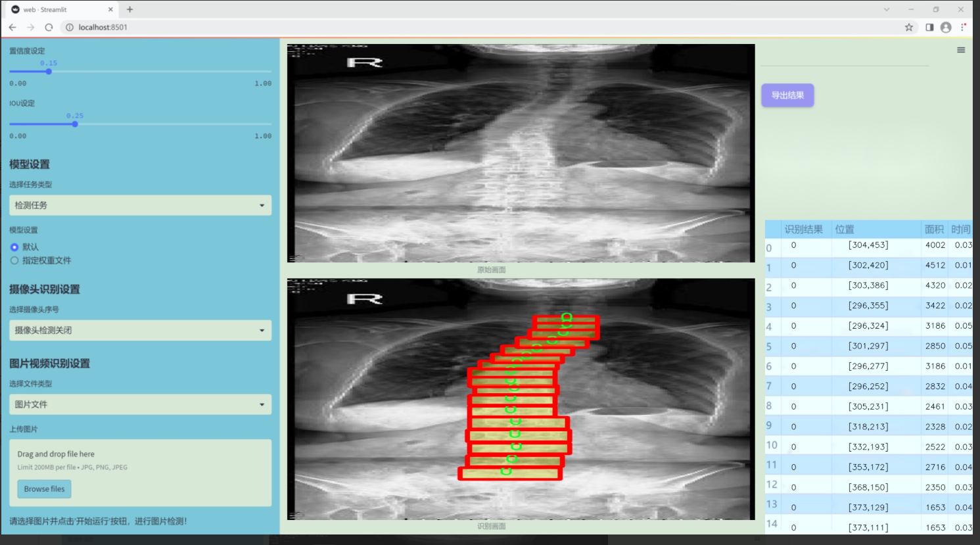
Task: Select area cell 4512
Action: [x=935, y=266]
